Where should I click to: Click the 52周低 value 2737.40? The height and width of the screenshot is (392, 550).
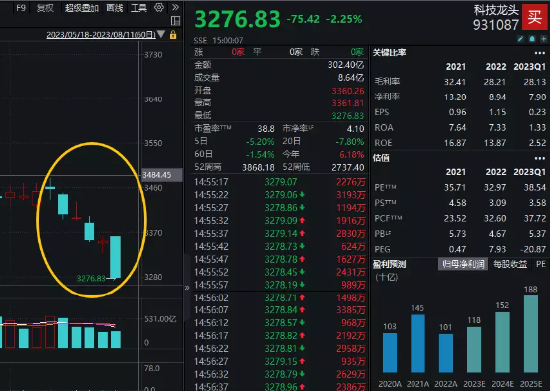click(348, 168)
